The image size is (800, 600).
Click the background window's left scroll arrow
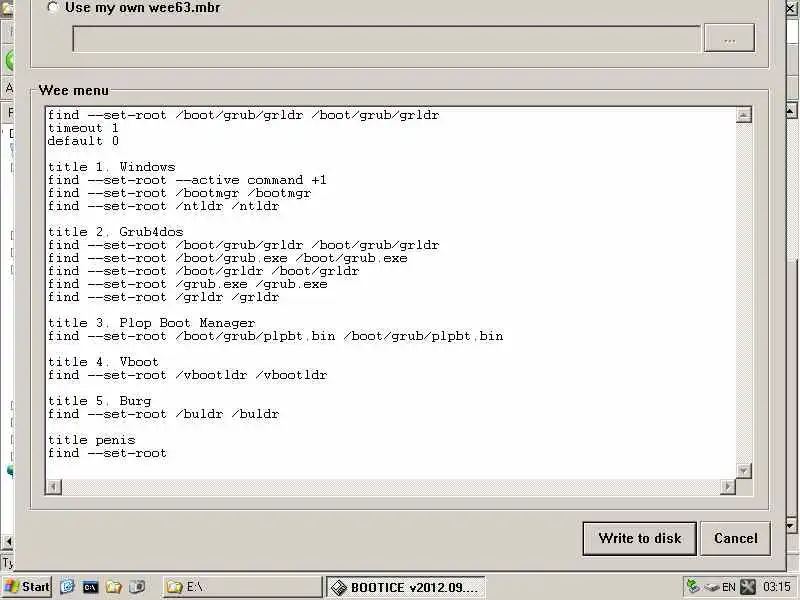click(8, 541)
